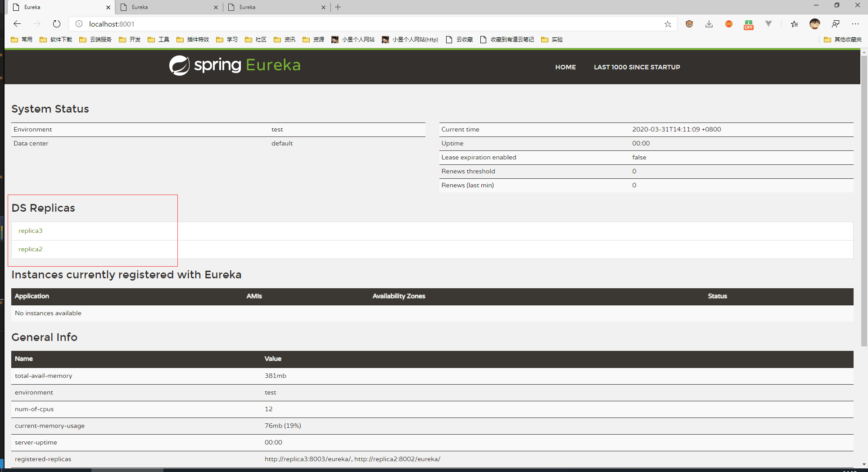
Task: Select the num-of-cpus value 12
Action: click(x=269, y=409)
